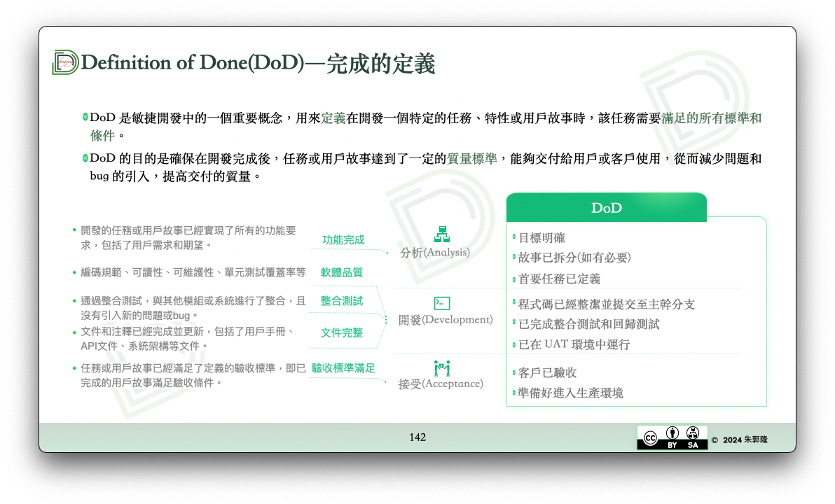Click the '接受(Acceptance)' stage text
Screen dimensions: 835x504
(x=441, y=384)
